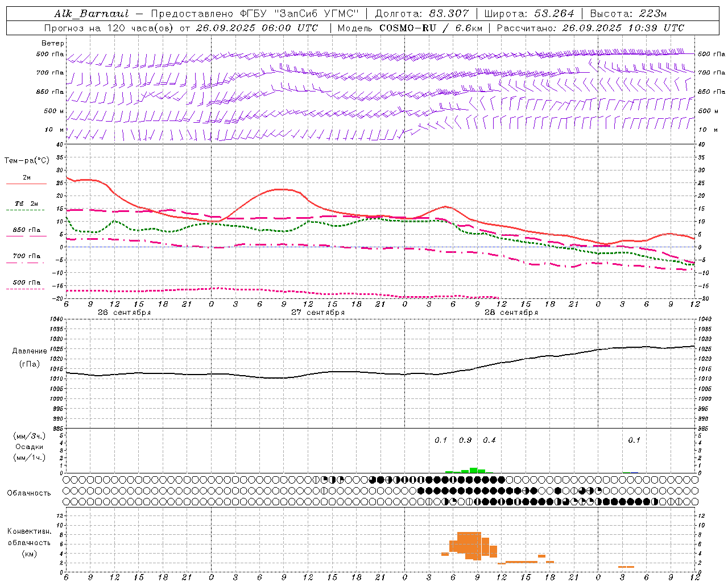
Task: Click the 850 гПа entry in the temperature legend
Action: click(x=27, y=230)
